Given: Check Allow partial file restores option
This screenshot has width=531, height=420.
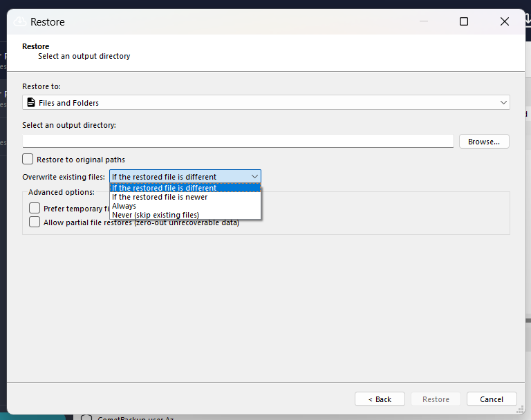Looking at the screenshot, I should pyautogui.click(x=35, y=222).
